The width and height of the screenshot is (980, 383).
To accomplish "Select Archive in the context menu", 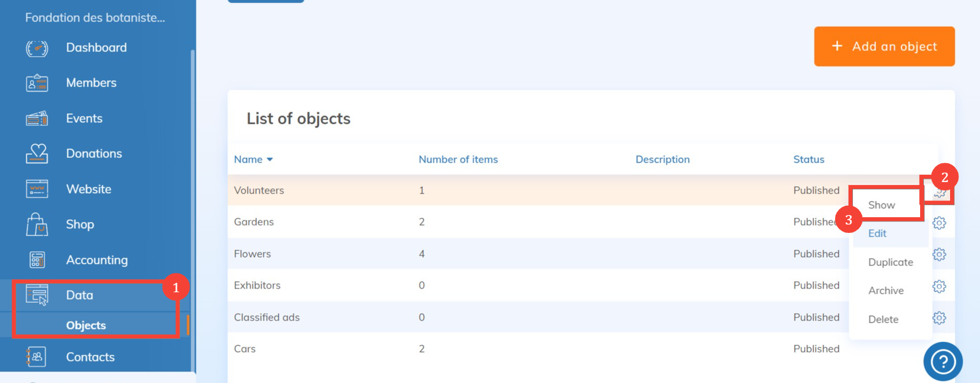I will [885, 291].
